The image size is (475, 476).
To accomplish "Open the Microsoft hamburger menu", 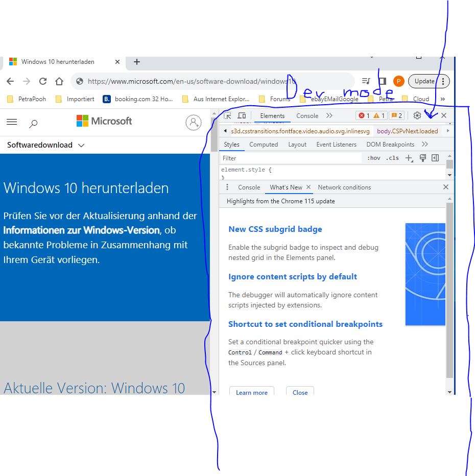I will pos(12,122).
